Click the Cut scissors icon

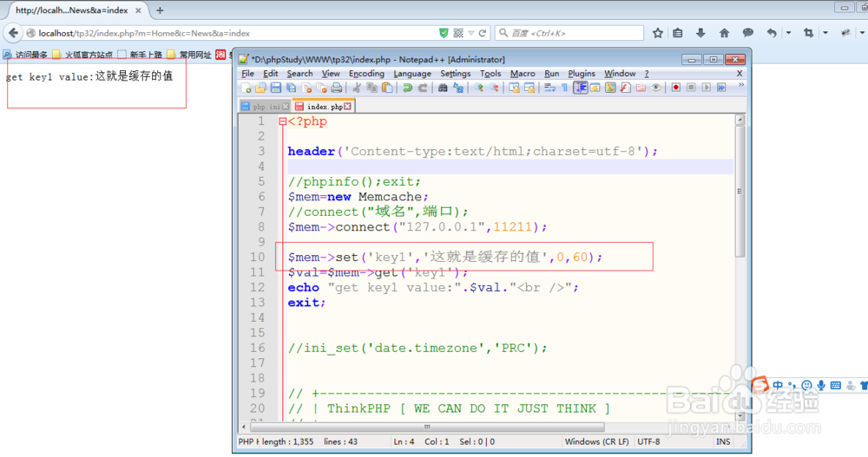(x=357, y=88)
